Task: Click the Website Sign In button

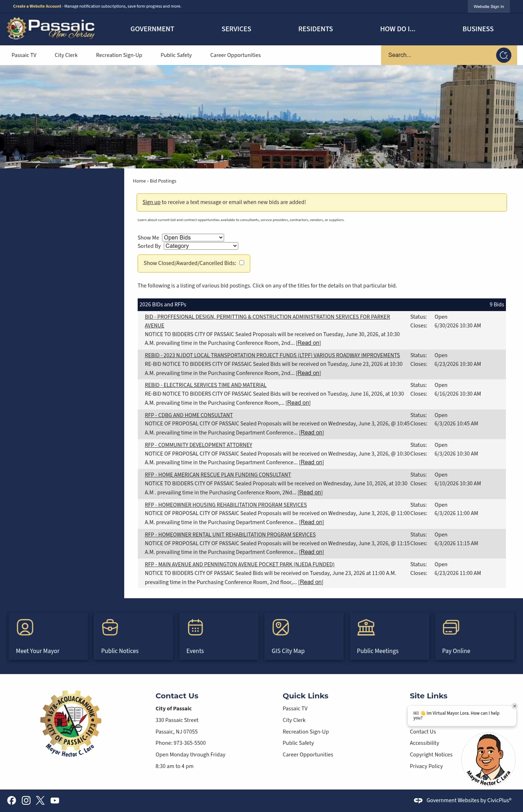Action: 488,7
